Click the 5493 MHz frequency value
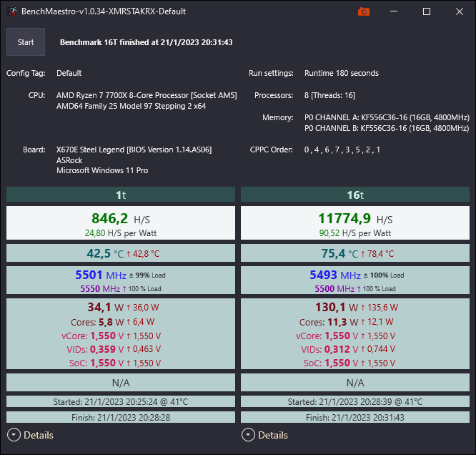476x455 pixels. coord(335,275)
